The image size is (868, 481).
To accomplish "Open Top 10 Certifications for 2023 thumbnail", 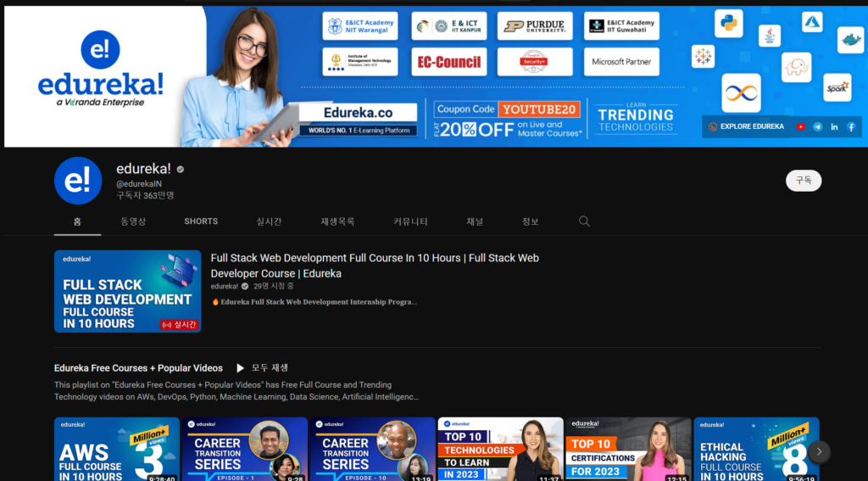I will click(628, 449).
